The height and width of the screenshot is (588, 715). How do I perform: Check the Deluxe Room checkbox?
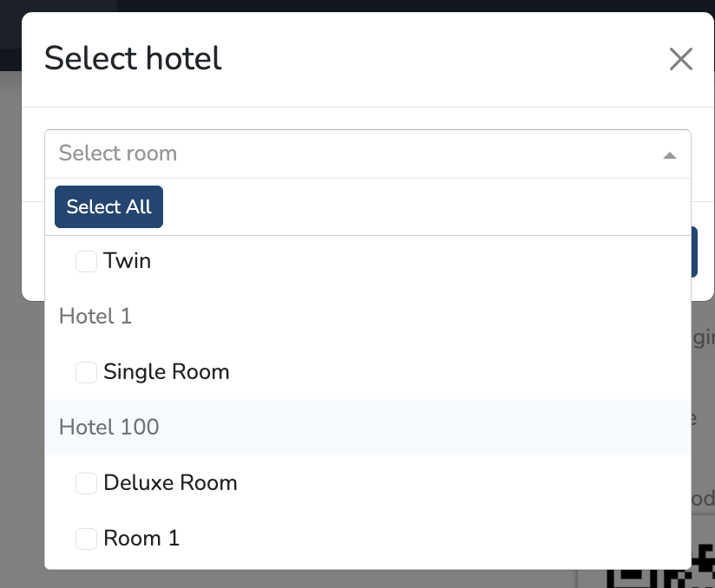click(86, 483)
